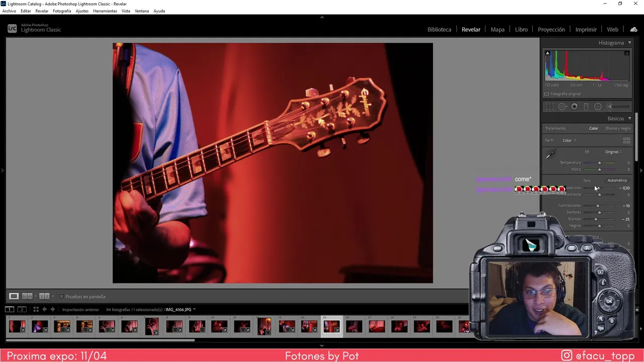The height and width of the screenshot is (362, 644).
Task: Select the red eye correction tool
Action: [x=574, y=107]
